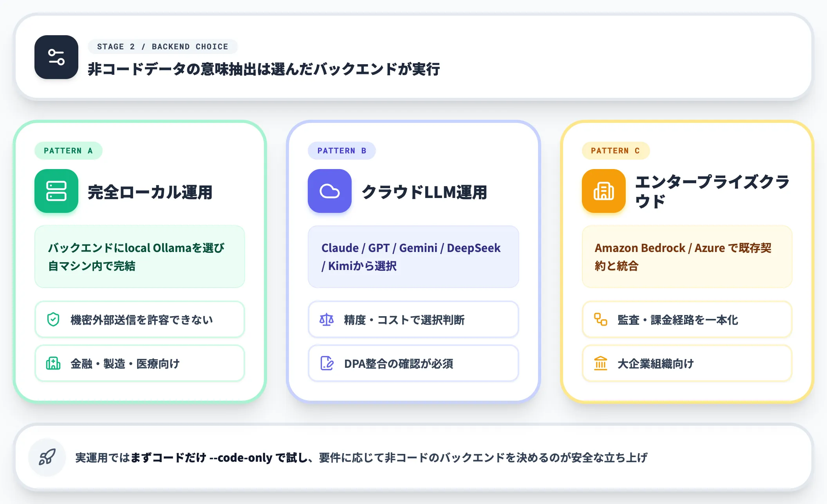
Task: Click the --code-only footer text
Action: click(x=241, y=457)
